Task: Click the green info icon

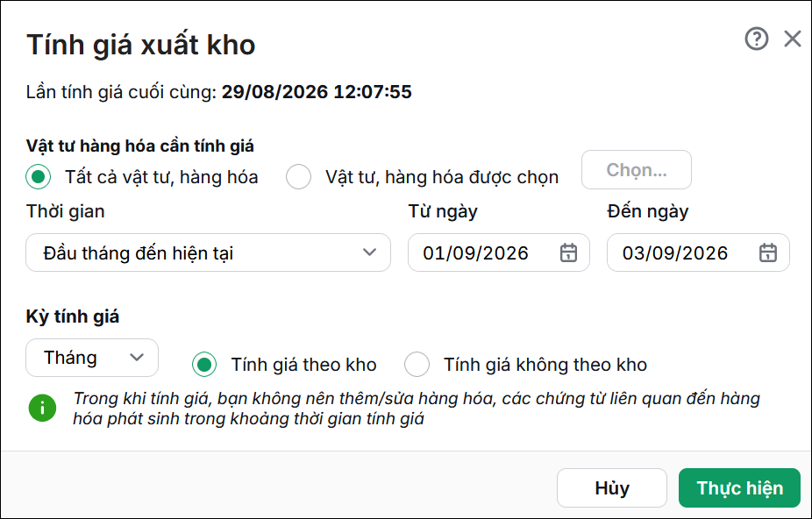Action: point(42,409)
